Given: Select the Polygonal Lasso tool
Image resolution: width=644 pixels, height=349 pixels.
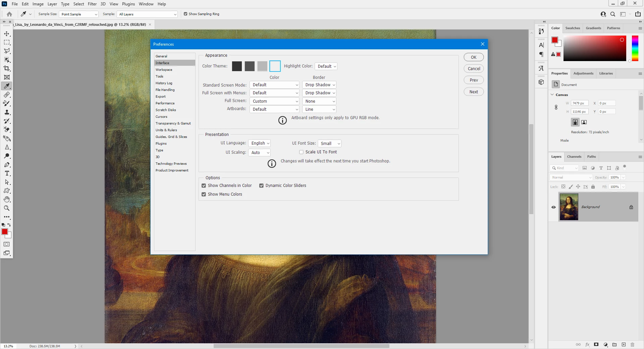Looking at the screenshot, I should coord(7,51).
